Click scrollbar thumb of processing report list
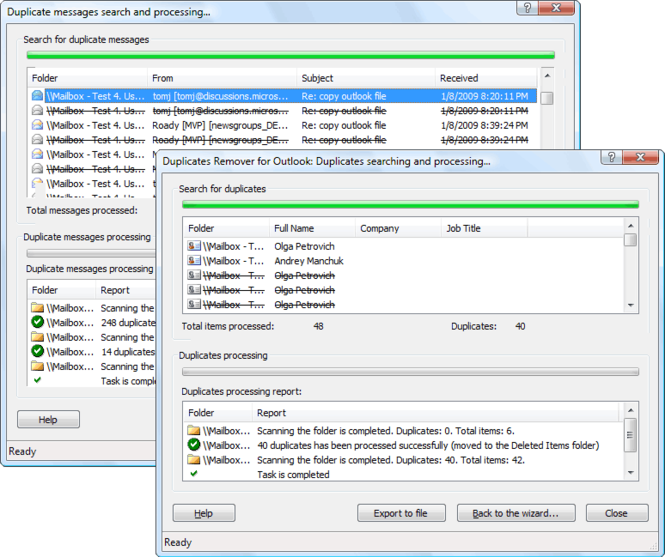This screenshot has width=665, height=557. (631, 435)
